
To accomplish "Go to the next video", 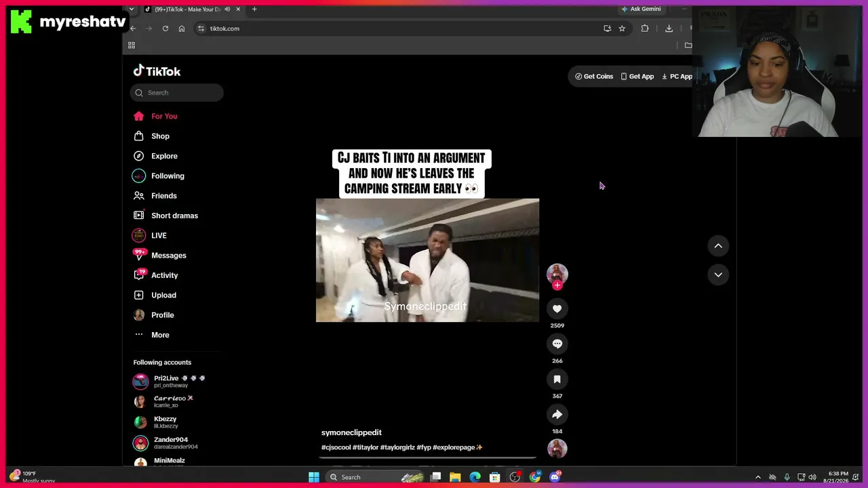I will 718,274.
